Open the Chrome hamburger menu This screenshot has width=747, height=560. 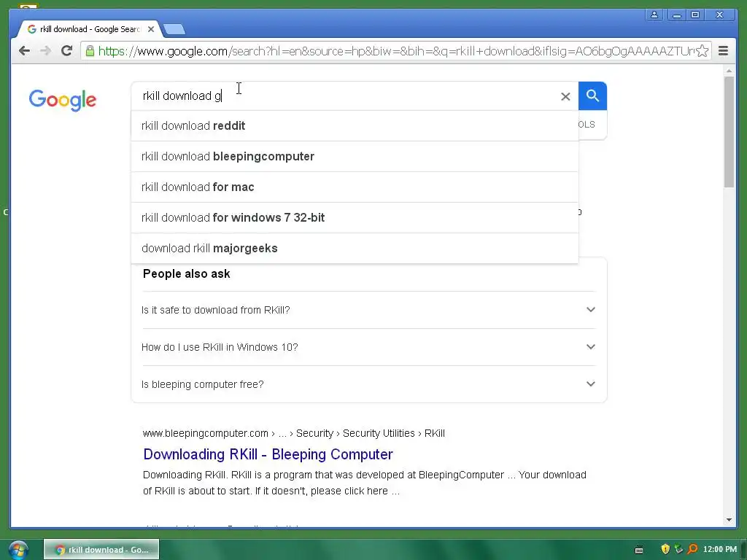[x=723, y=51]
